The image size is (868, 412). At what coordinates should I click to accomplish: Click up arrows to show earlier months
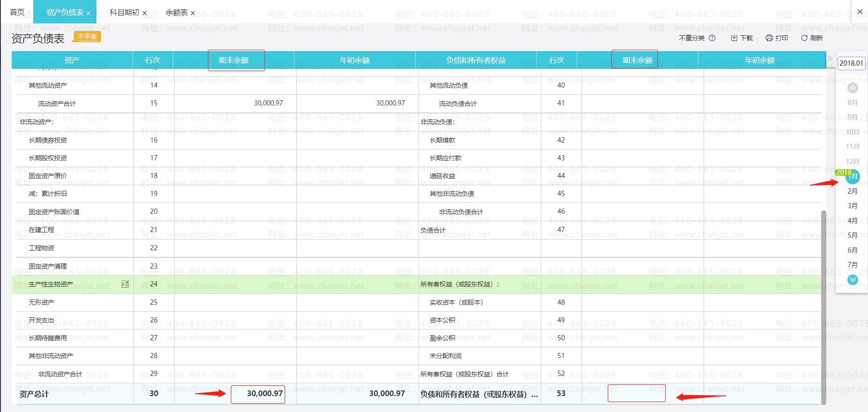click(x=853, y=88)
